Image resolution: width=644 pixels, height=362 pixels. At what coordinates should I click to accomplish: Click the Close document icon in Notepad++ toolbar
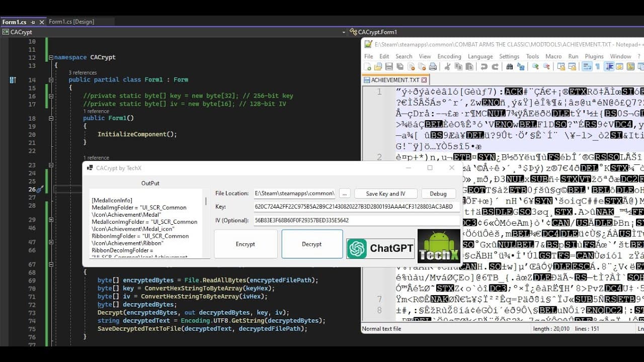[x=411, y=67]
